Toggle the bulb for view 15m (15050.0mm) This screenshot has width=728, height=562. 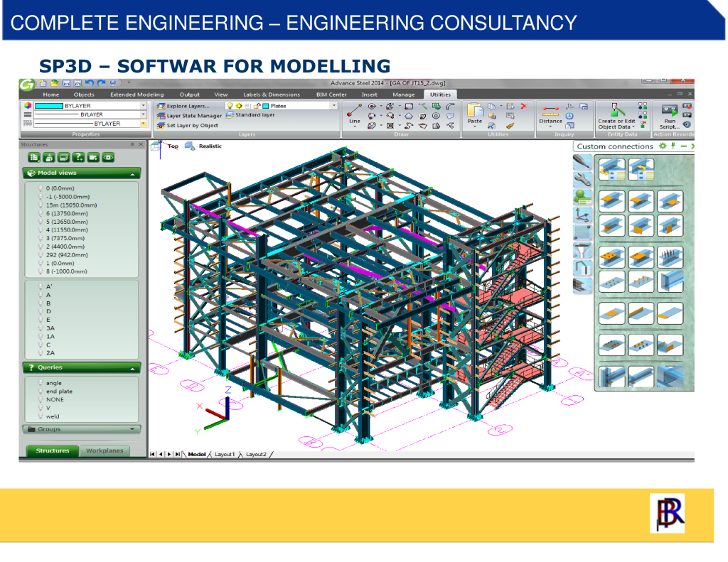pyautogui.click(x=41, y=205)
